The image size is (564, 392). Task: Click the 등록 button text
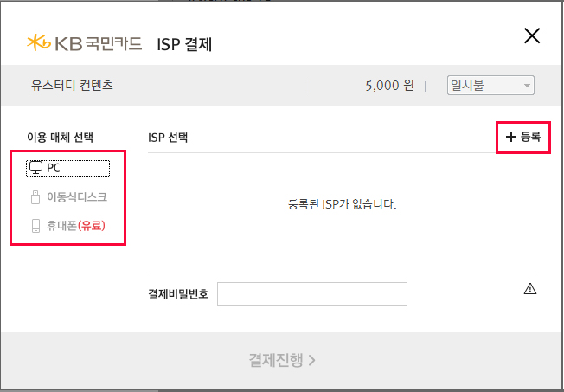pyautogui.click(x=530, y=137)
